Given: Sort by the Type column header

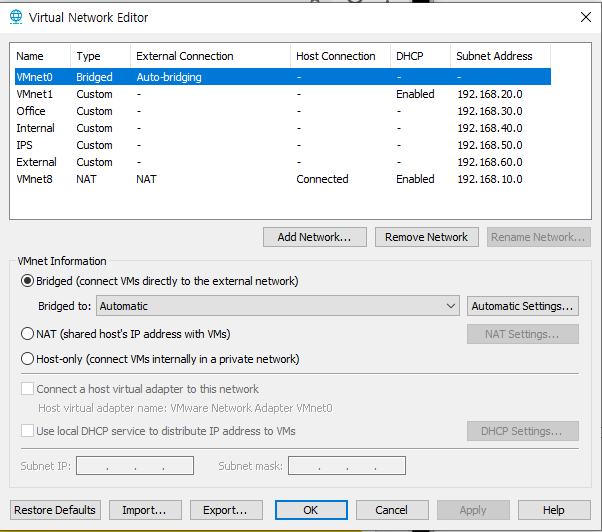Looking at the screenshot, I should click(101, 56).
